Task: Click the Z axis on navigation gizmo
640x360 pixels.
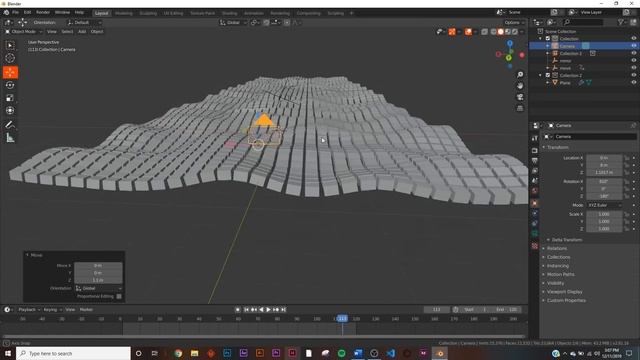Action: click(510, 43)
